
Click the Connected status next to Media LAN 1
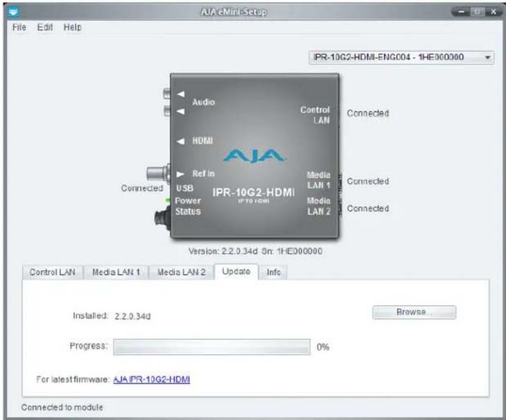(368, 182)
